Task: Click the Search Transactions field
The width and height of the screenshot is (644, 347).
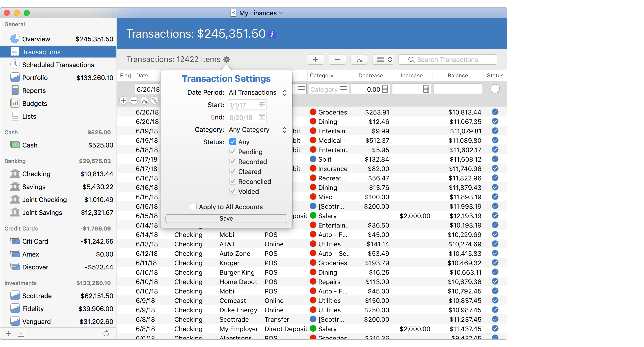Action: click(447, 59)
